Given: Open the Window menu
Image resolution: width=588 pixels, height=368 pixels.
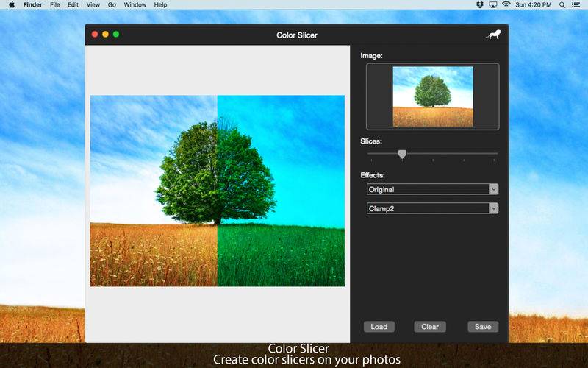Looking at the screenshot, I should tap(135, 5).
